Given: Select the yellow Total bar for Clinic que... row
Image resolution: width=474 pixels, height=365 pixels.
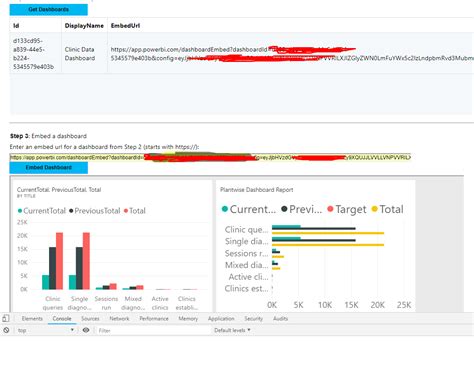Looking at the screenshot, I should [328, 233].
